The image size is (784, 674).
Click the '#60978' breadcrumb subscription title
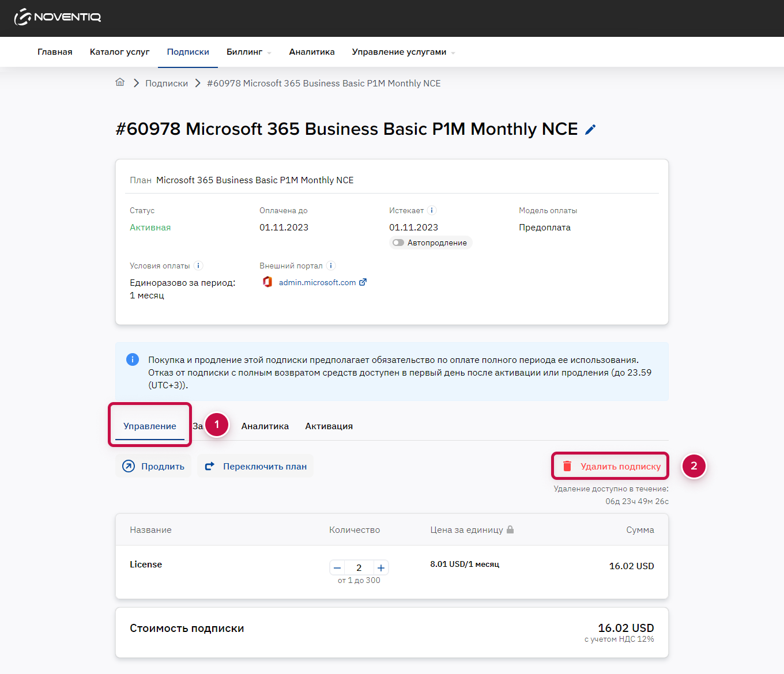tap(324, 83)
